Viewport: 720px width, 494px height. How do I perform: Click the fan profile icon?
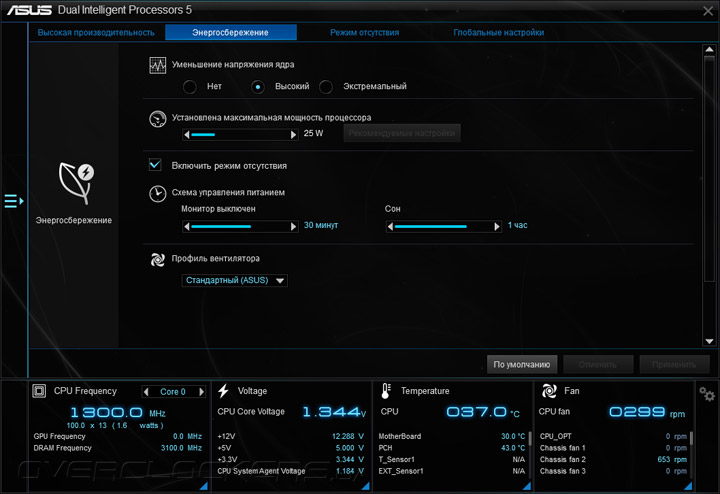158,259
